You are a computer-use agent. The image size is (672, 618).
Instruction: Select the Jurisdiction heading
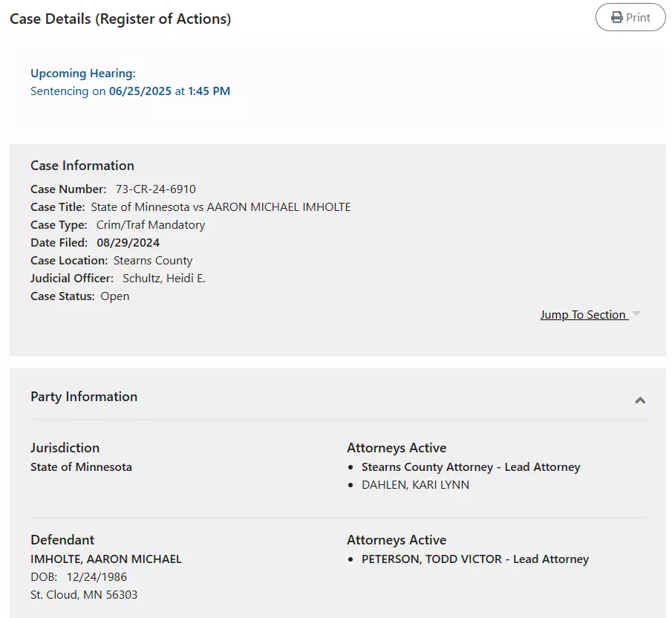click(65, 448)
